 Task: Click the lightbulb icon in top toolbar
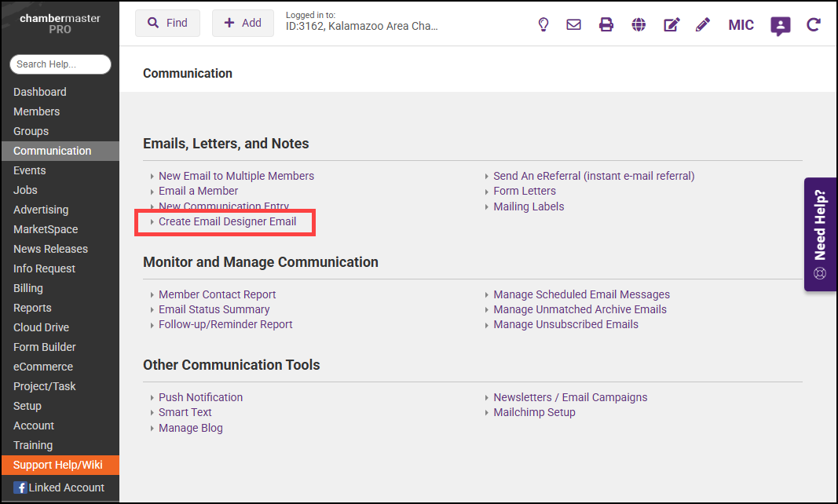tap(543, 24)
